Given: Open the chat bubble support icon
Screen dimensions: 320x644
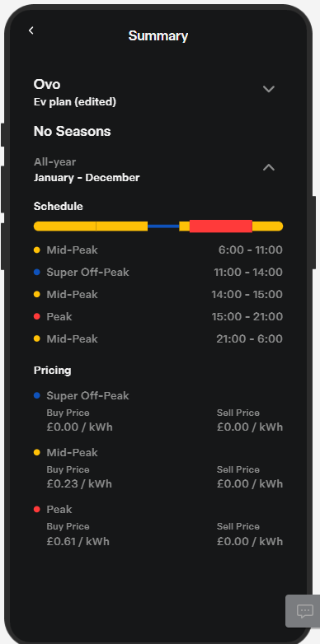Looking at the screenshot, I should (305, 611).
